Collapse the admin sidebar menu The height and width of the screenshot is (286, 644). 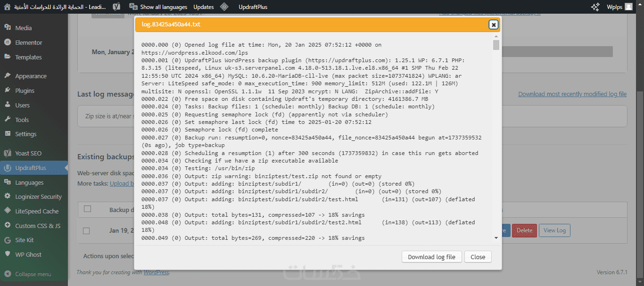7,274
